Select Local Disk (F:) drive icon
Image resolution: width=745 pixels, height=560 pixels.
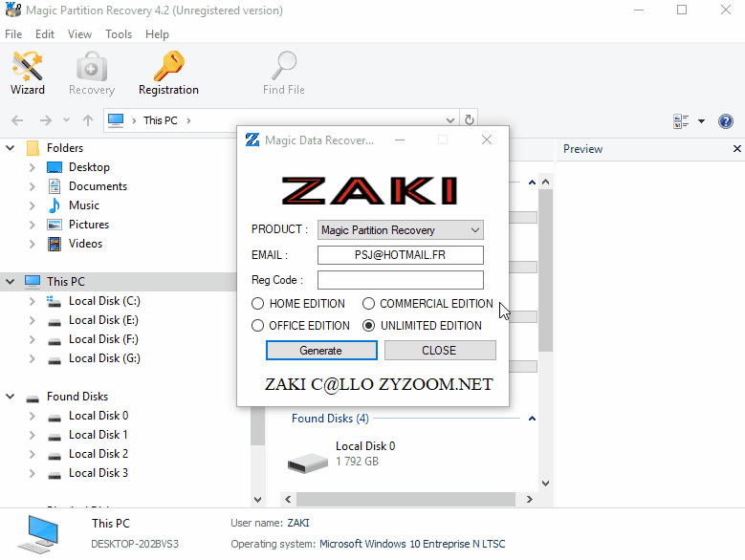click(x=55, y=341)
